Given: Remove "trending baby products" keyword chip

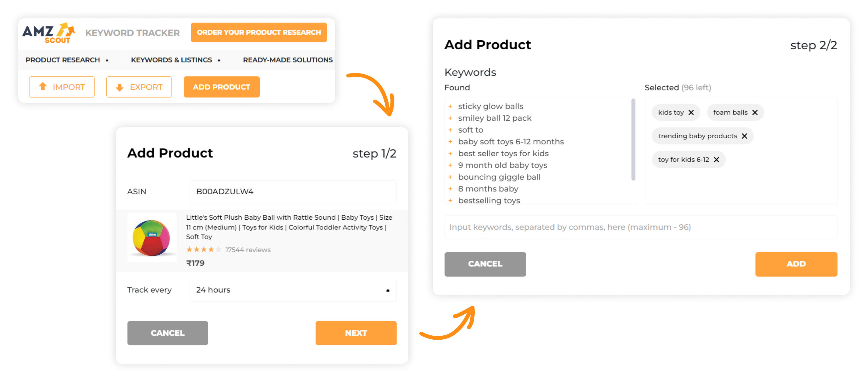Looking at the screenshot, I should (x=745, y=136).
